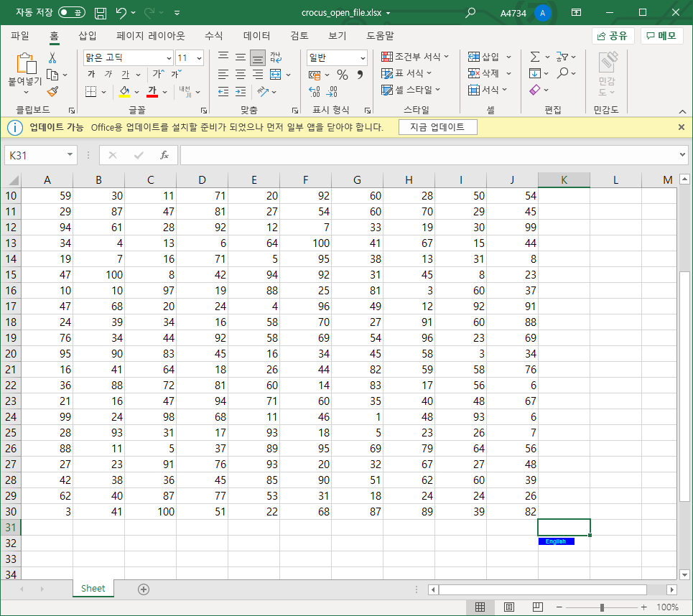Click the Find and Select magnifier icon

pos(562,73)
